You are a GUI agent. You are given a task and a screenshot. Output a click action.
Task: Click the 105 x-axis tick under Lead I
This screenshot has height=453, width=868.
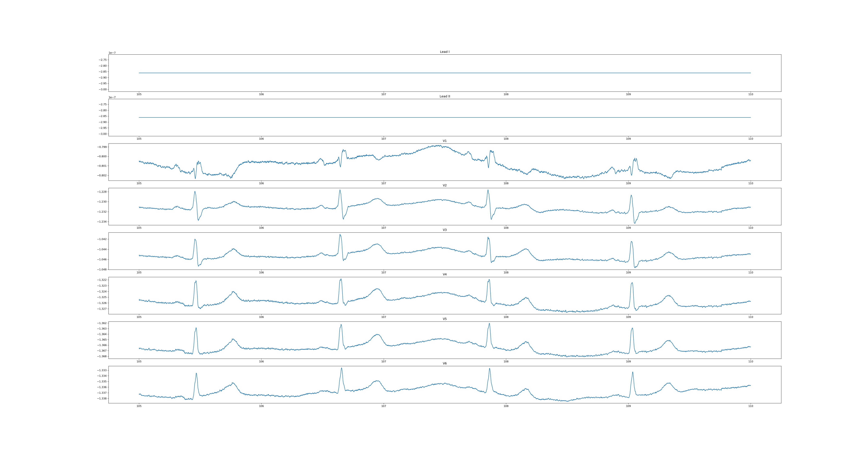(139, 94)
